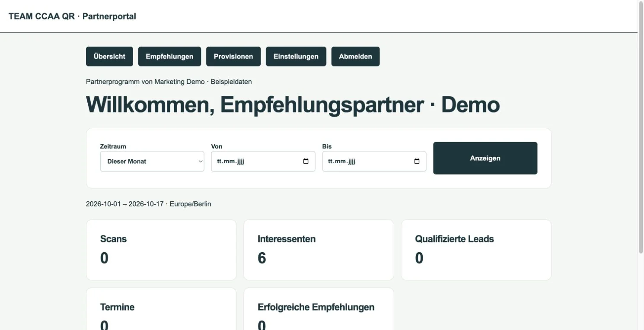Open the Empfehlungen section
The height and width of the screenshot is (330, 644).
[x=169, y=57]
